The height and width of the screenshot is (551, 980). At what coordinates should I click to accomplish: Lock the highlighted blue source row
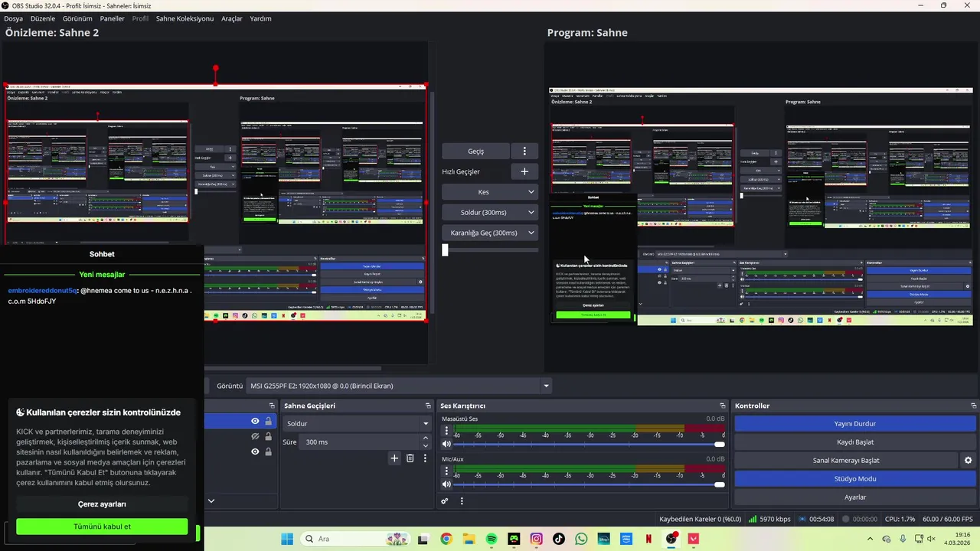[268, 422]
